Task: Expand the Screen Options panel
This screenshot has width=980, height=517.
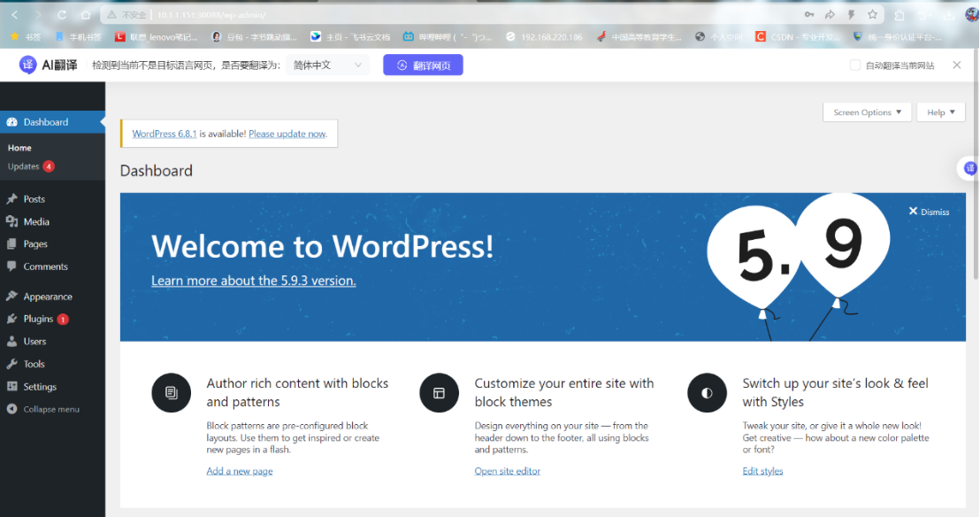Action: tap(867, 112)
